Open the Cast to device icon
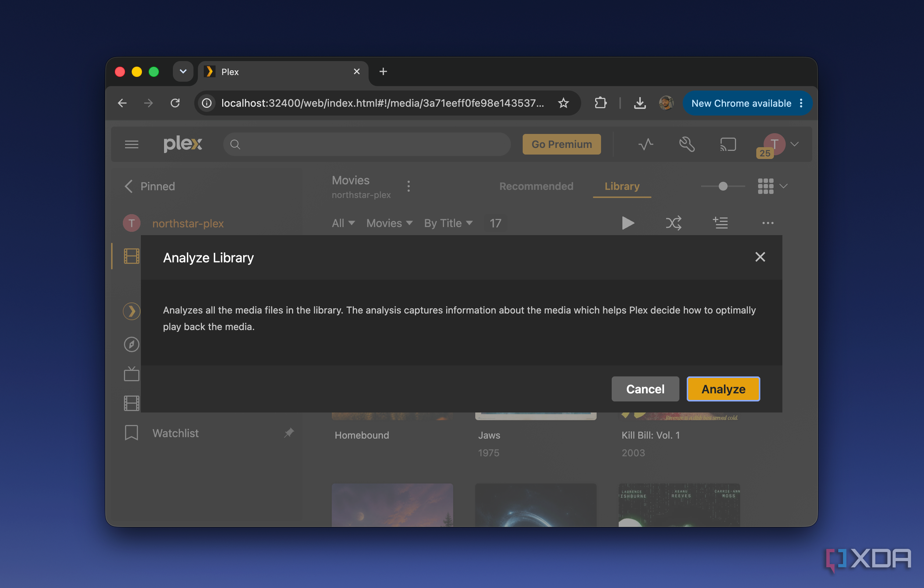This screenshot has height=588, width=924. (x=728, y=144)
